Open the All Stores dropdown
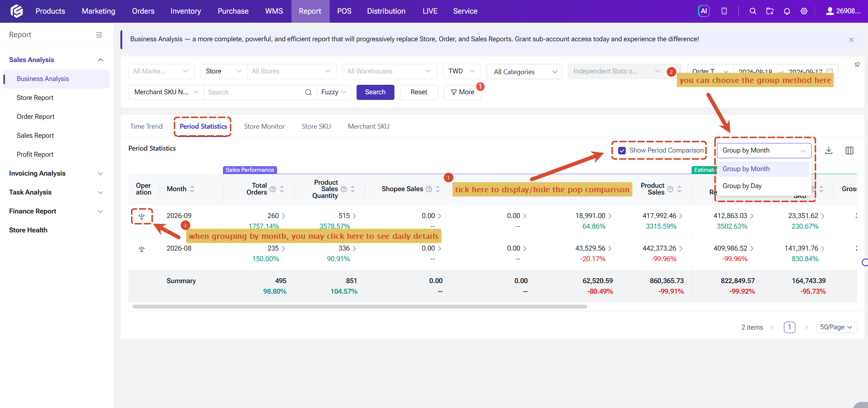Viewport: 868px width, 408px height. tap(291, 71)
